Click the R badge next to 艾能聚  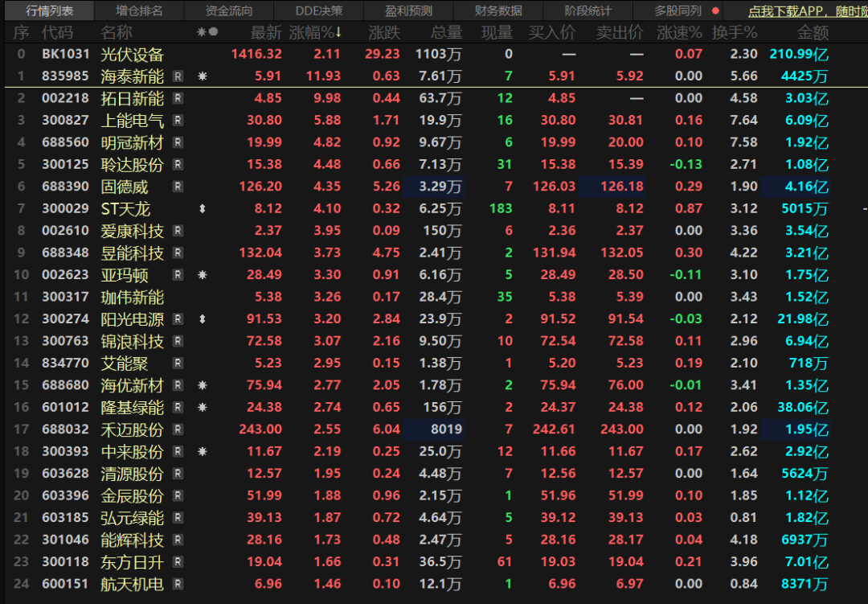(178, 364)
